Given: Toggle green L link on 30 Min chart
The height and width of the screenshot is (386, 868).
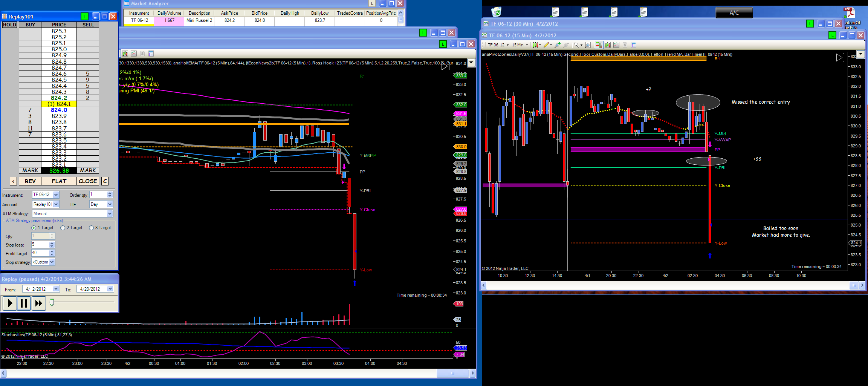Looking at the screenshot, I should 810,23.
